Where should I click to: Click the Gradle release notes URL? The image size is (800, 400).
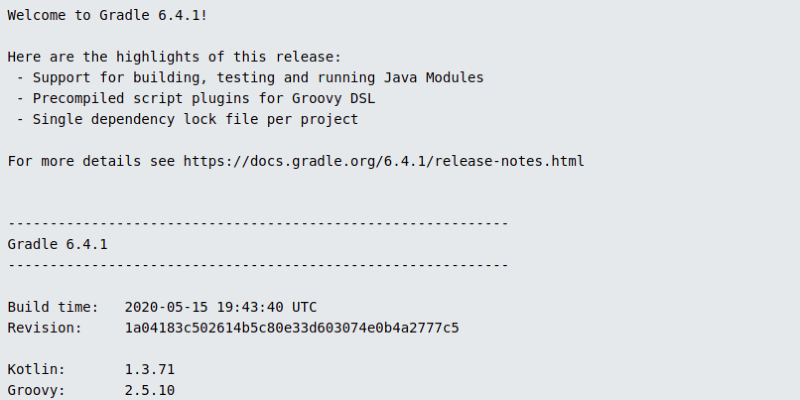pyautogui.click(x=383, y=161)
